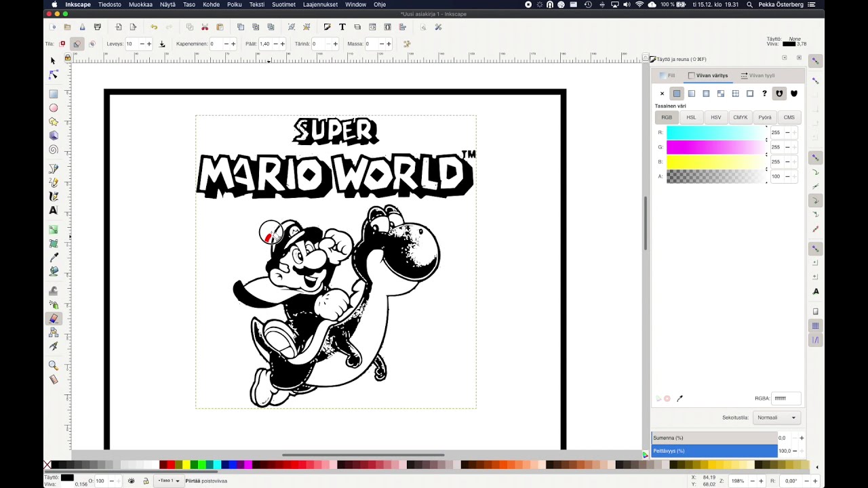Image resolution: width=868 pixels, height=488 pixels.
Task: Pick the Rectangle tool
Action: [x=54, y=94]
